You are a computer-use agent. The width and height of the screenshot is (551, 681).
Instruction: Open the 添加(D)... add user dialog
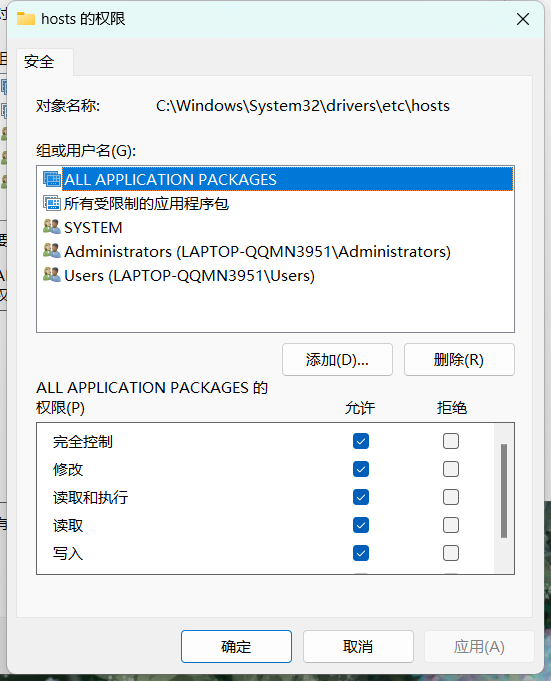tap(337, 360)
